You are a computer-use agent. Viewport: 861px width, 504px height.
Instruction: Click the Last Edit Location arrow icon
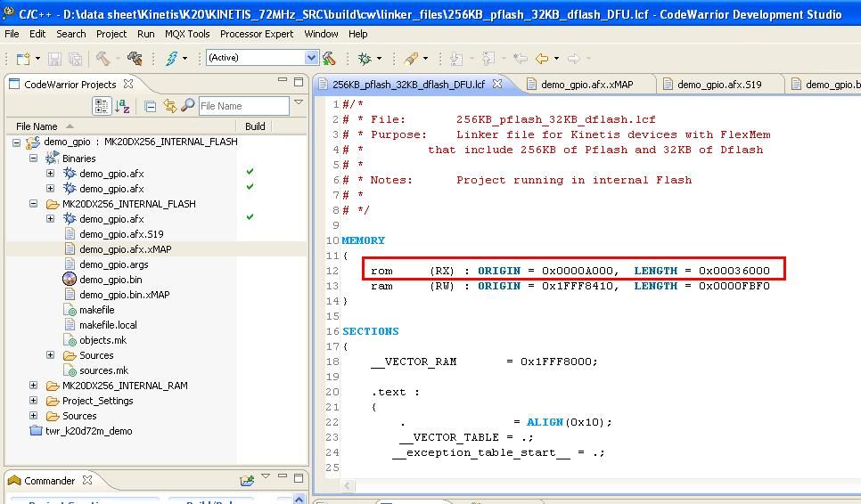pyautogui.click(x=520, y=58)
